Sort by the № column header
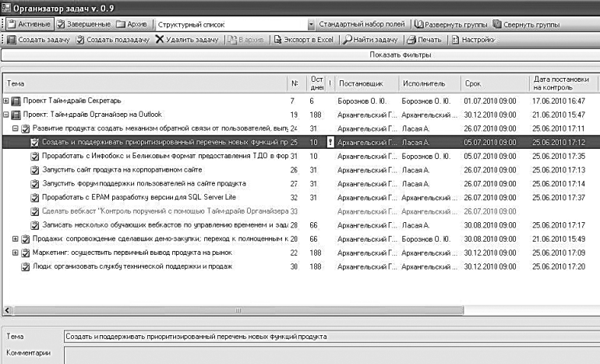The width and height of the screenshot is (600, 364). pos(297,83)
